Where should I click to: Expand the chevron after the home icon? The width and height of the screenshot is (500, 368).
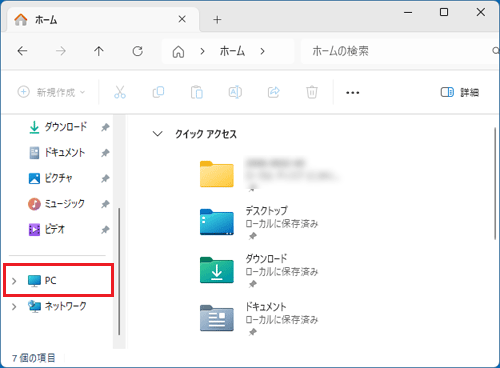pos(202,51)
